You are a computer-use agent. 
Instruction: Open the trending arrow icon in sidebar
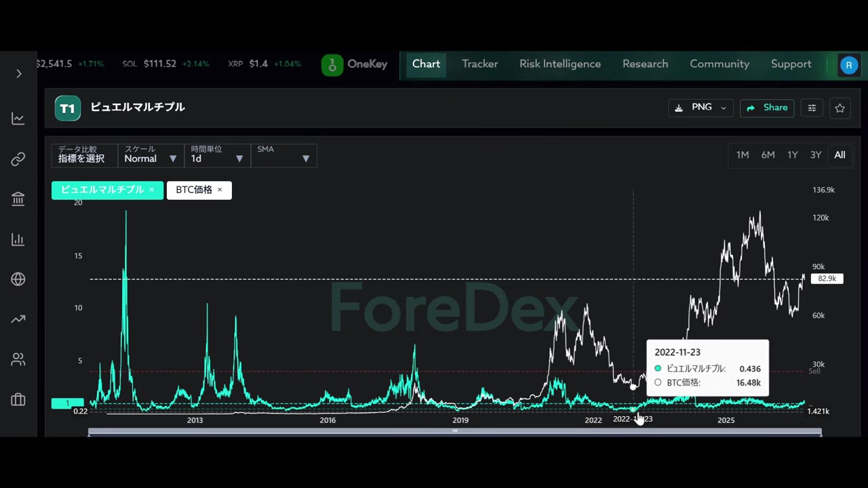pos(18,319)
